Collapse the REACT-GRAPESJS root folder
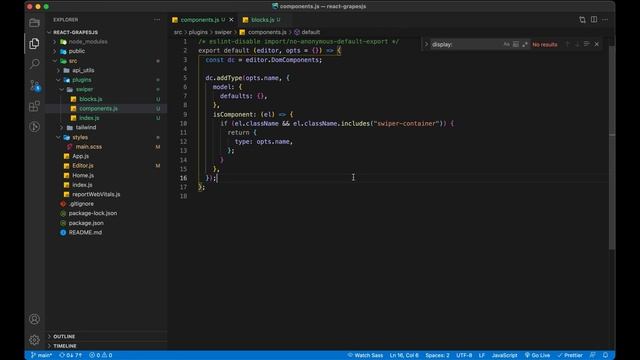The image size is (640, 360). pos(75,32)
